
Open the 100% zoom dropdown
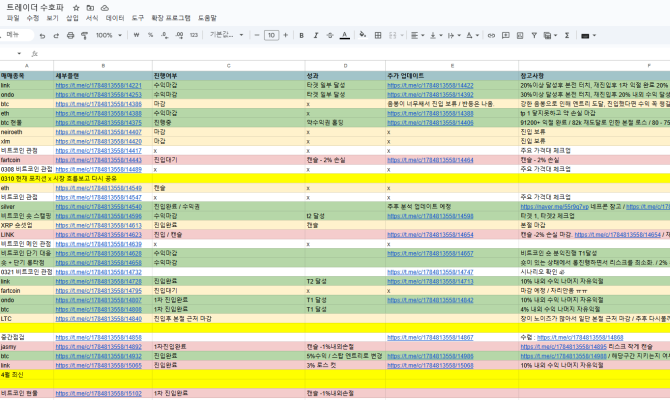tap(107, 35)
